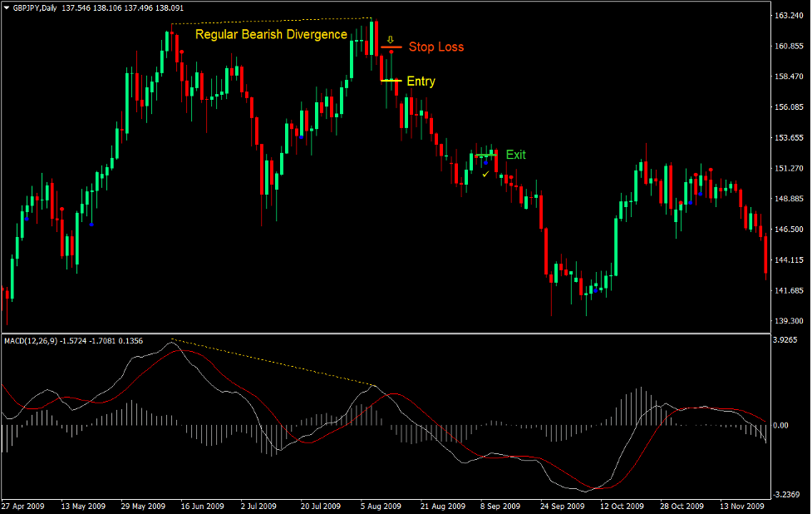This screenshot has width=812, height=514.
Task: Click the yellow down-arrow icon above Stop Loss
Action: (390, 37)
